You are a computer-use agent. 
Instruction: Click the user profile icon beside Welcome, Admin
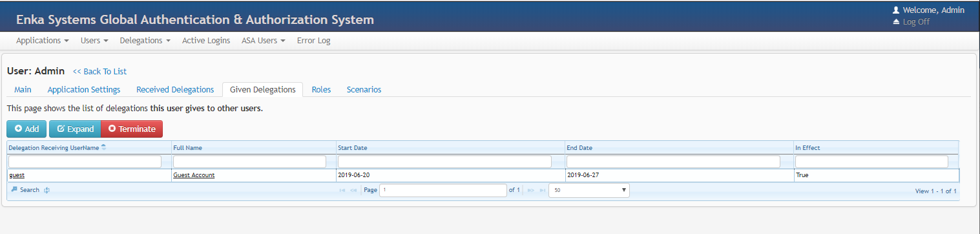click(x=895, y=10)
